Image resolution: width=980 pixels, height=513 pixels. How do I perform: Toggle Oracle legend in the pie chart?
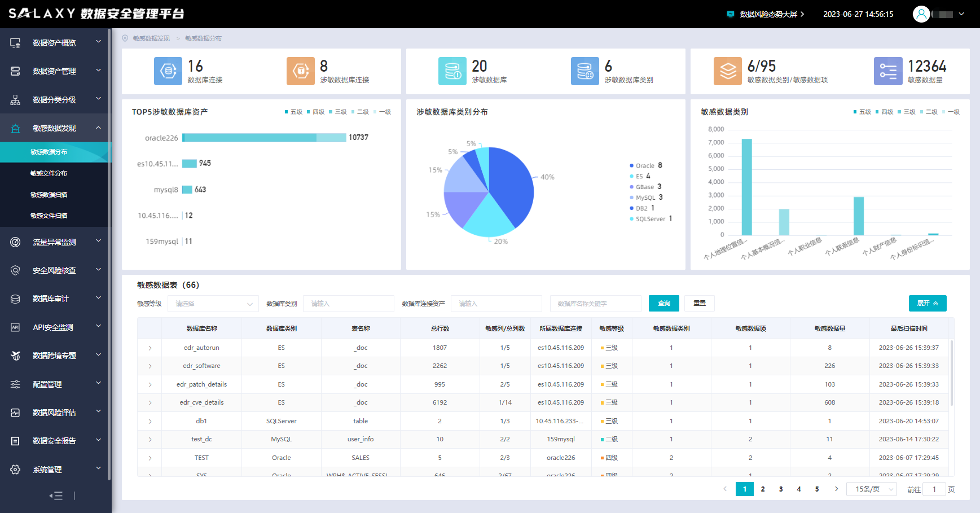644,165
